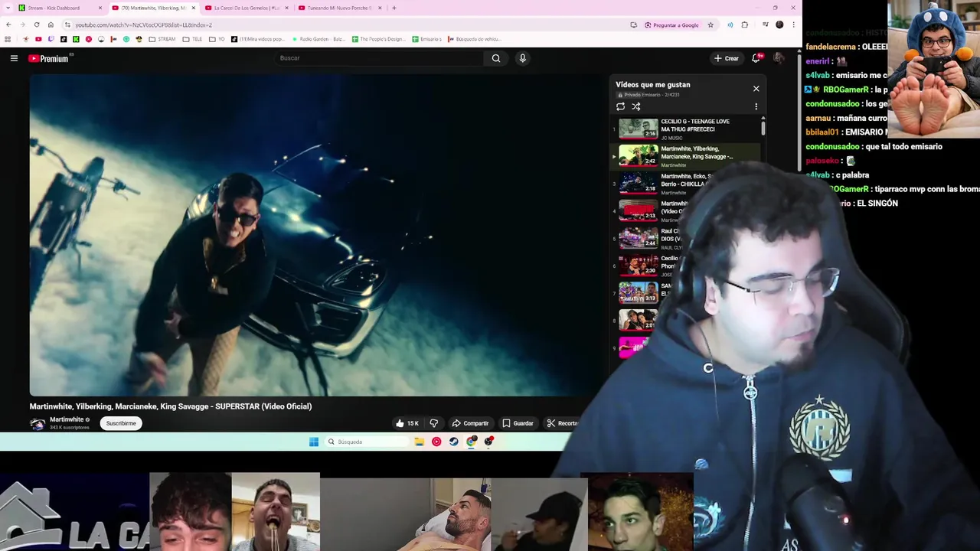Open the Martinwhite channel avatar

[37, 423]
